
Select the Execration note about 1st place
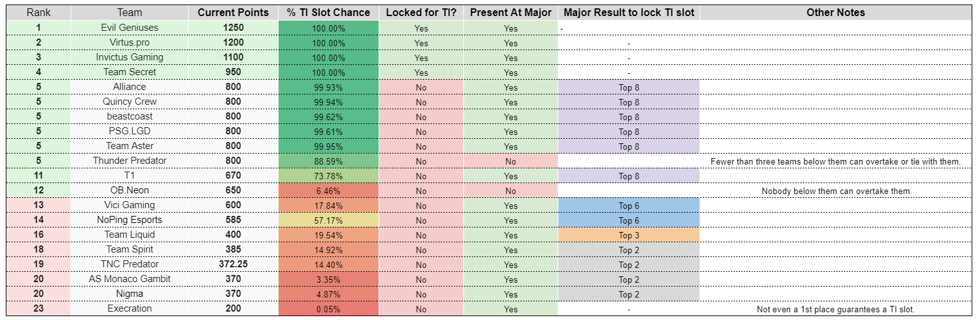pyautogui.click(x=836, y=309)
